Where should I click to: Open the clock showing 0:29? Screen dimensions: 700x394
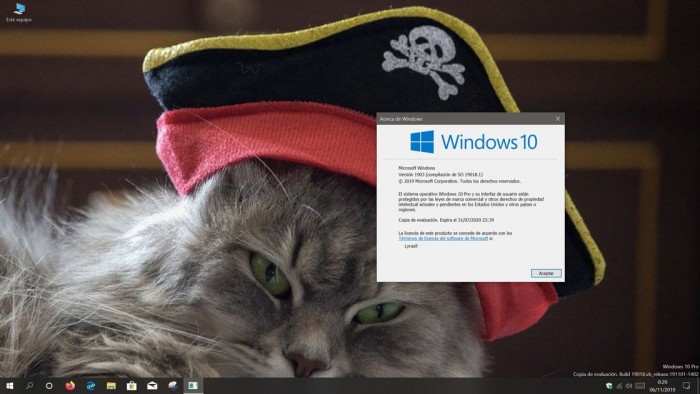[x=662, y=386]
